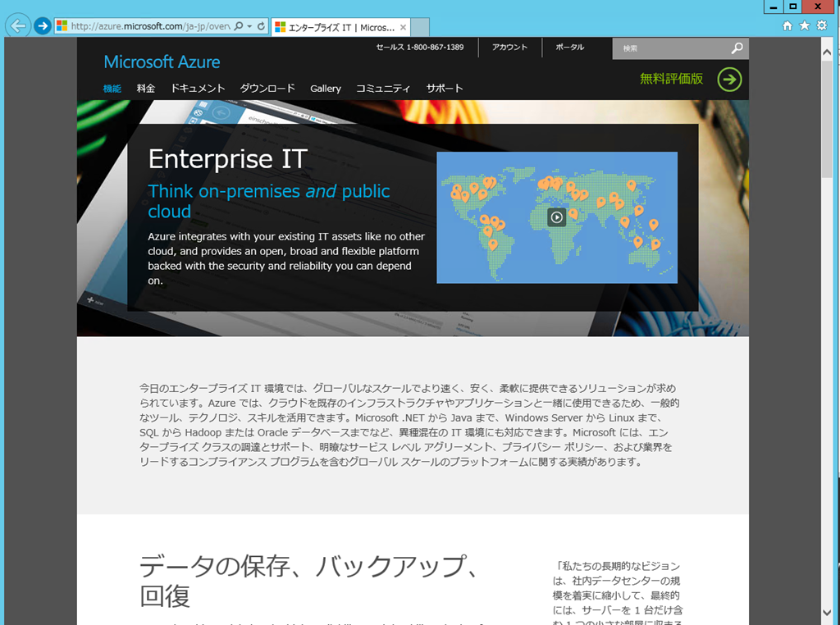Go back with the browser back arrow
This screenshot has width=840, height=625.
(18, 25)
